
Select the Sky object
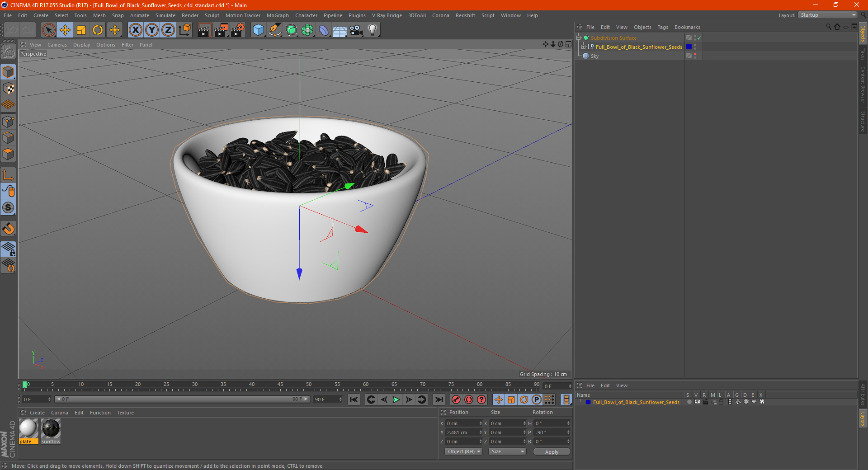(594, 56)
